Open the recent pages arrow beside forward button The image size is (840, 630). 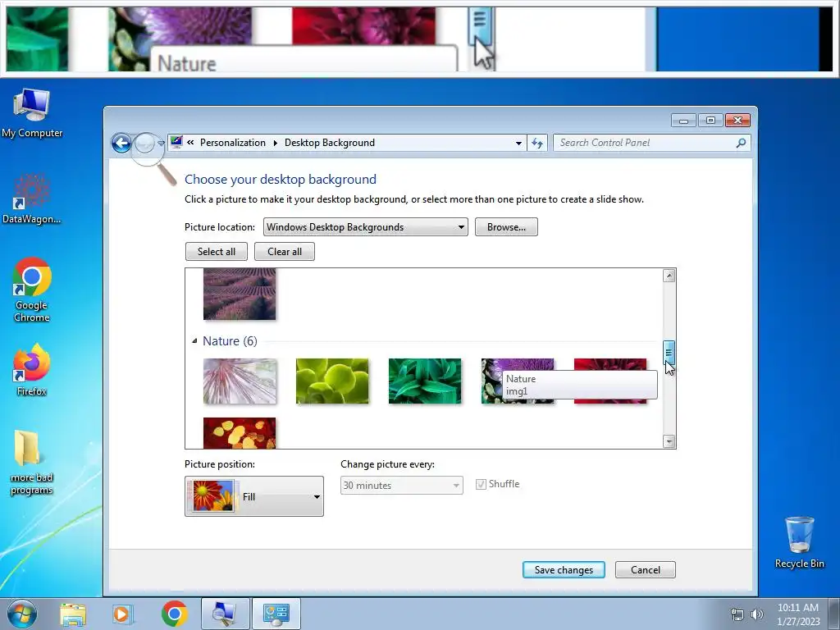[x=161, y=143]
